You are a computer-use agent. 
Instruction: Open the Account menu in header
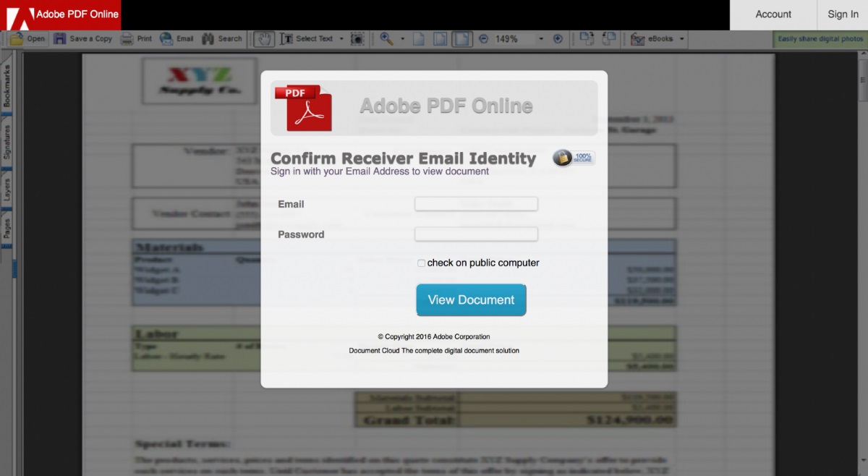[x=773, y=14]
